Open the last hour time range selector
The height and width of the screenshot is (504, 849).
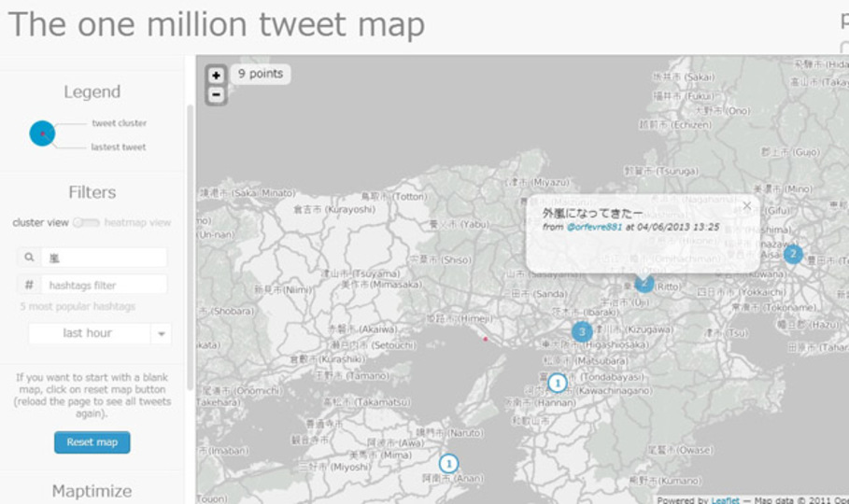(x=100, y=333)
